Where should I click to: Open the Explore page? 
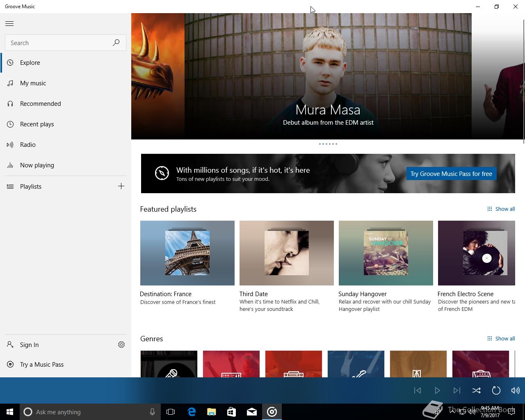(x=66, y=63)
